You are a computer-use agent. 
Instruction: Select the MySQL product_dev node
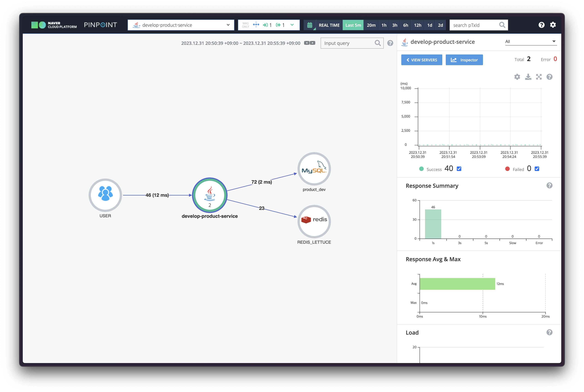pos(314,169)
